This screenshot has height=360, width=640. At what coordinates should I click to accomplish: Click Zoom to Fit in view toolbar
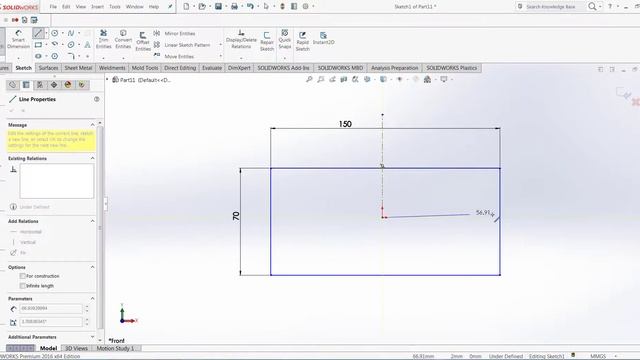pos(309,79)
